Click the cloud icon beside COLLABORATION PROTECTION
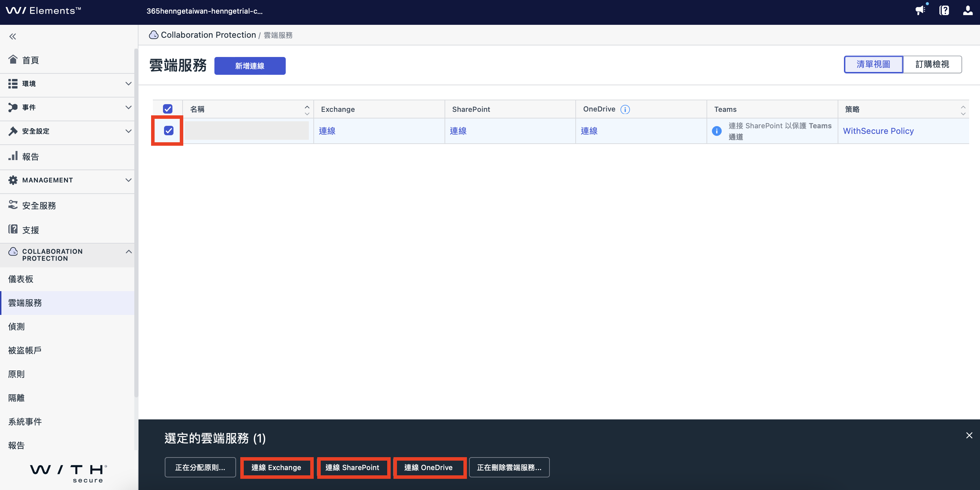 [13, 252]
